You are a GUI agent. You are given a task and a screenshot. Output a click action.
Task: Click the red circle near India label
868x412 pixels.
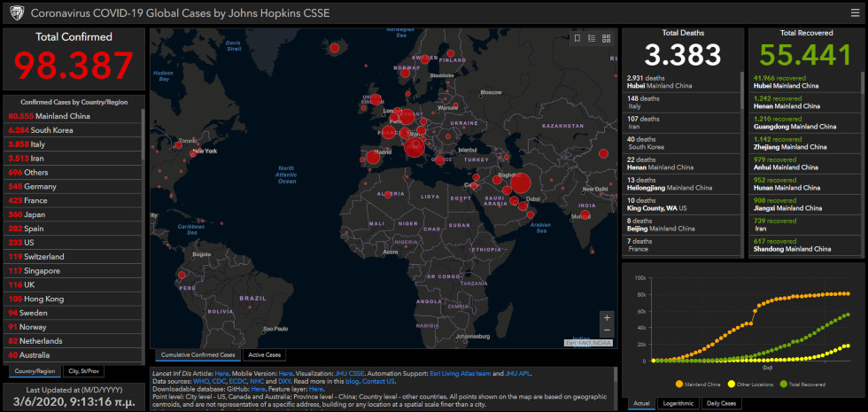tap(585, 214)
